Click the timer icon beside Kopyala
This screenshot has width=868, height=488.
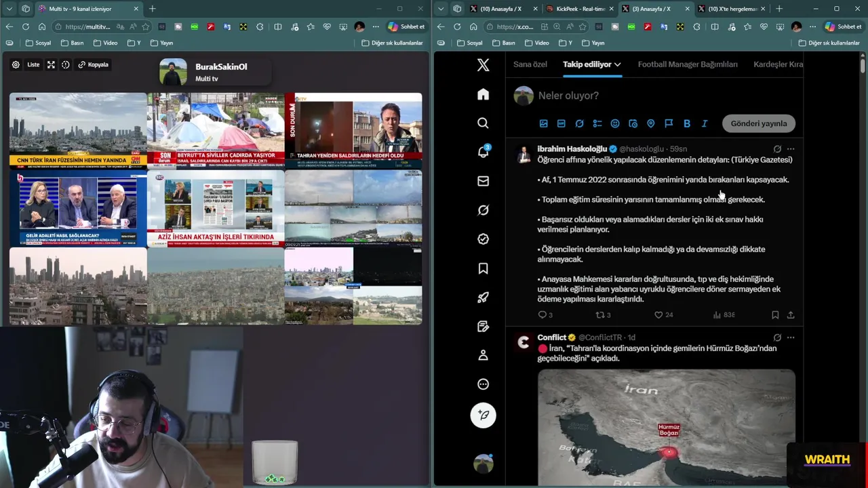pos(66,65)
